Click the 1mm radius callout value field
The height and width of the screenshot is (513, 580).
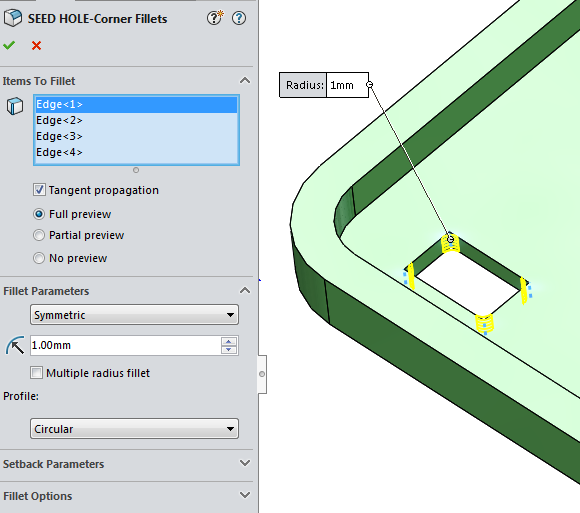tap(347, 85)
